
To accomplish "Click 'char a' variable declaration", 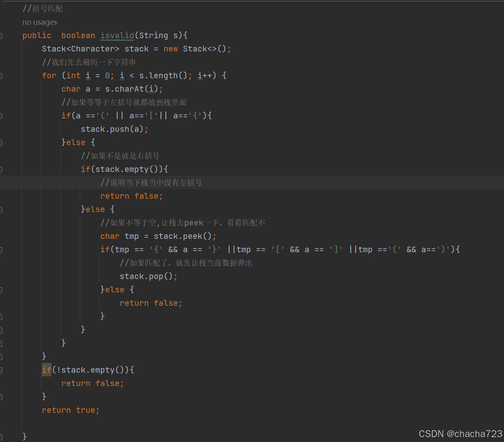I will click(76, 89).
